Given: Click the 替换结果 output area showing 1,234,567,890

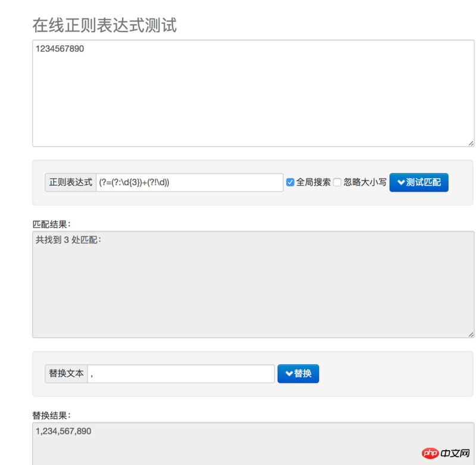Looking at the screenshot, I should (x=253, y=444).
